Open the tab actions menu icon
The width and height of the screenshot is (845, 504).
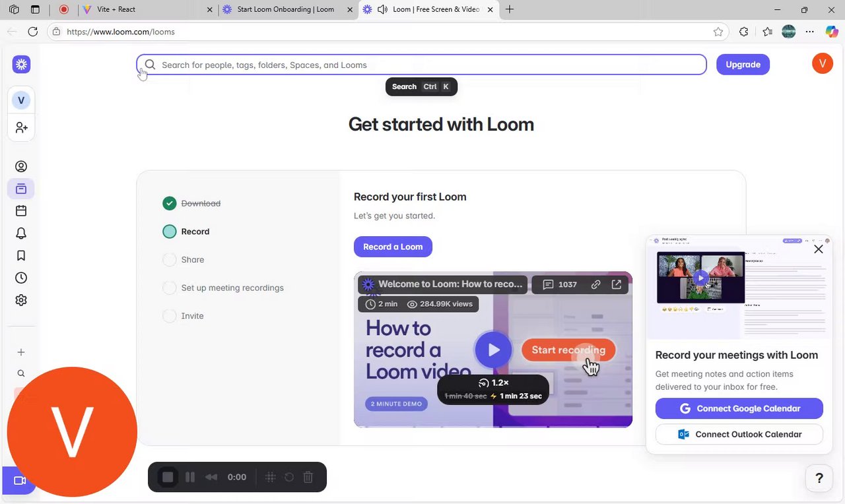click(35, 9)
